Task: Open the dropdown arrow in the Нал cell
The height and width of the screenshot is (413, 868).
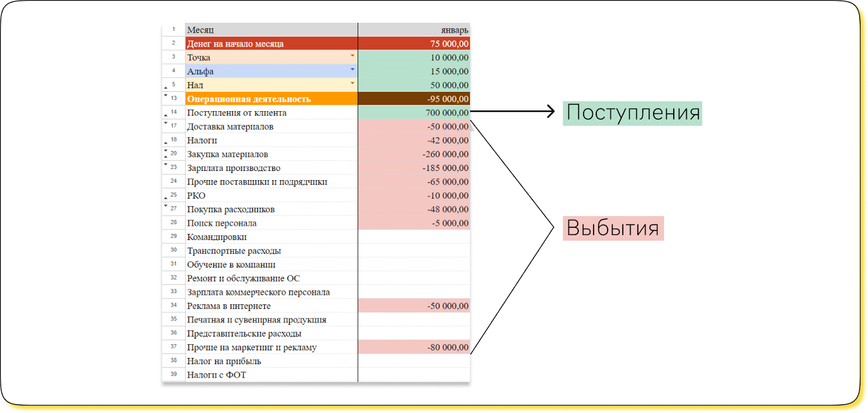Action: 352,83
